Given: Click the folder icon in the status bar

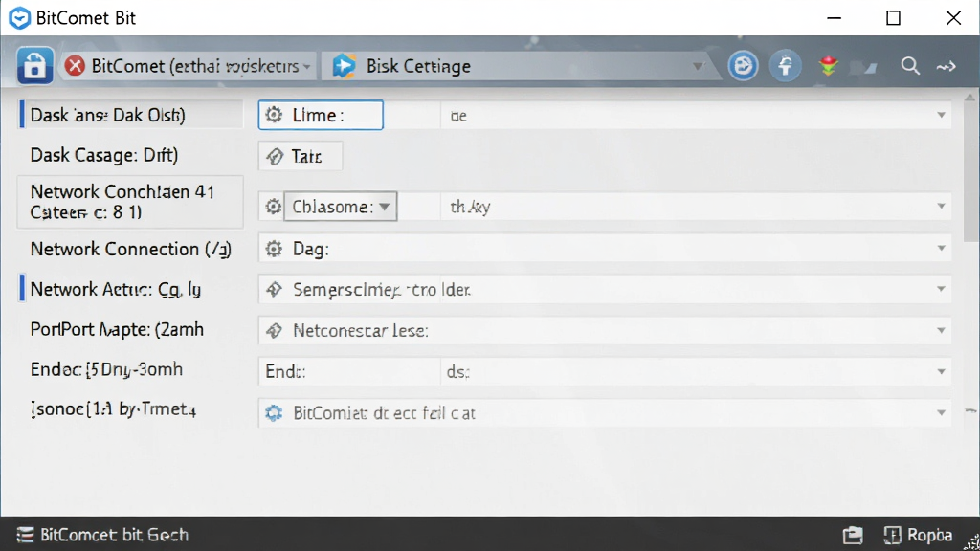Looking at the screenshot, I should point(853,536).
